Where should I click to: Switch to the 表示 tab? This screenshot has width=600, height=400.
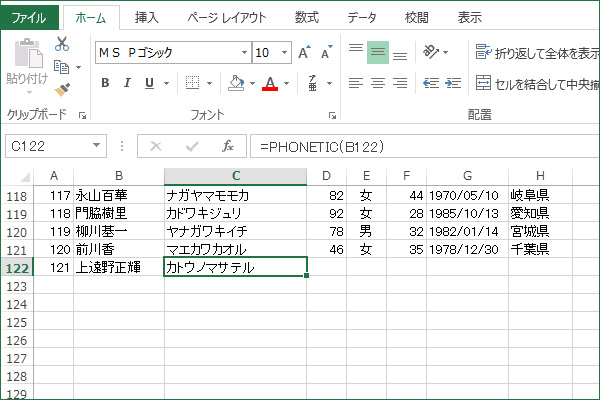pyautogui.click(x=470, y=17)
